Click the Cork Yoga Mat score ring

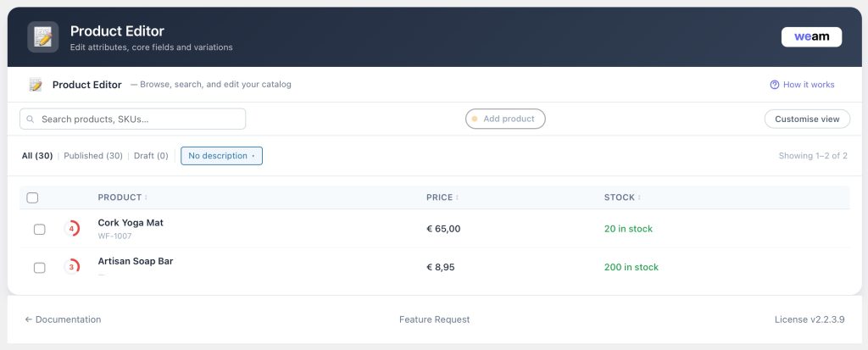[71, 229]
